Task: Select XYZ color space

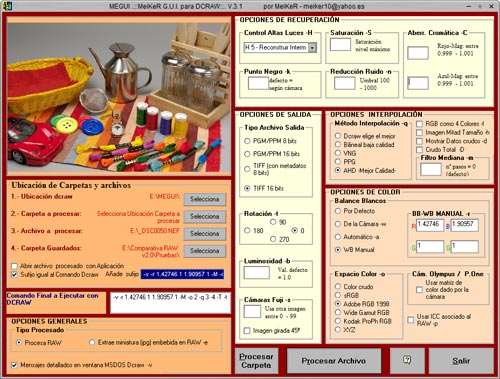Action: tap(338, 329)
